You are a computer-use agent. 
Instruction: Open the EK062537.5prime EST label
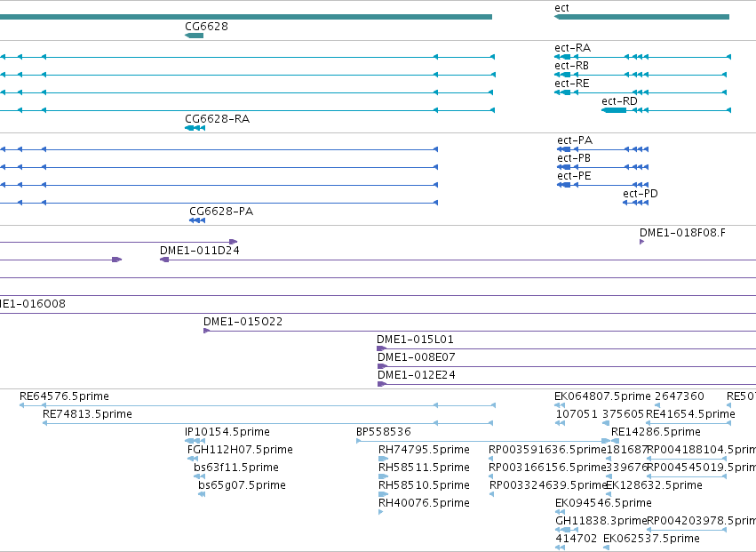click(651, 539)
